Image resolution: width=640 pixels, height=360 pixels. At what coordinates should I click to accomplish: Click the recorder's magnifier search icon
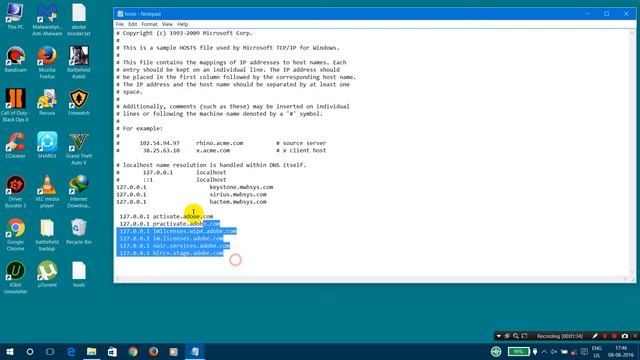point(516,336)
